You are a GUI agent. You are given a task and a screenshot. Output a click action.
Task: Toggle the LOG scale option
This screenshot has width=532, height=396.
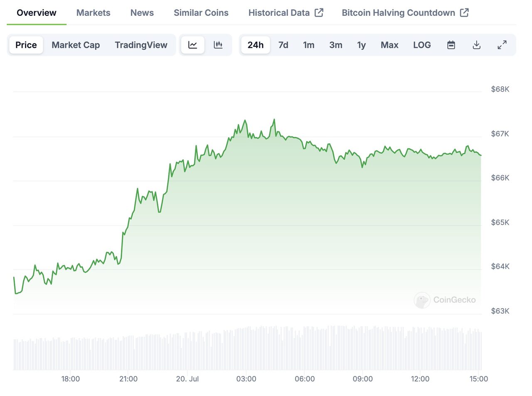click(422, 45)
